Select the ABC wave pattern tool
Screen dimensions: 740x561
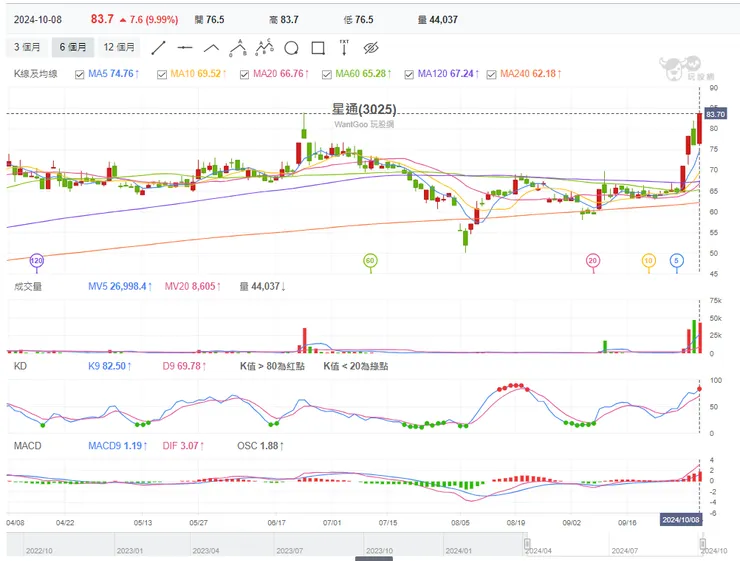pos(238,48)
